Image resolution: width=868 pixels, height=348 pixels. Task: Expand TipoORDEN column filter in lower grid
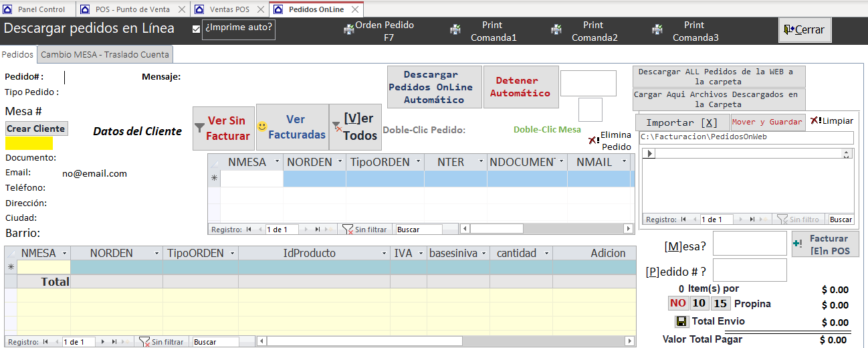tap(232, 254)
